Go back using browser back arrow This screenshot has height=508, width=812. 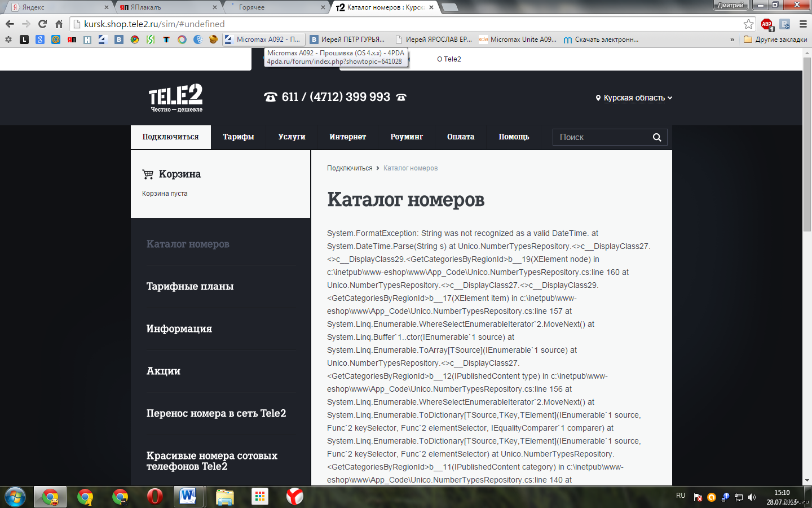pyautogui.click(x=10, y=24)
